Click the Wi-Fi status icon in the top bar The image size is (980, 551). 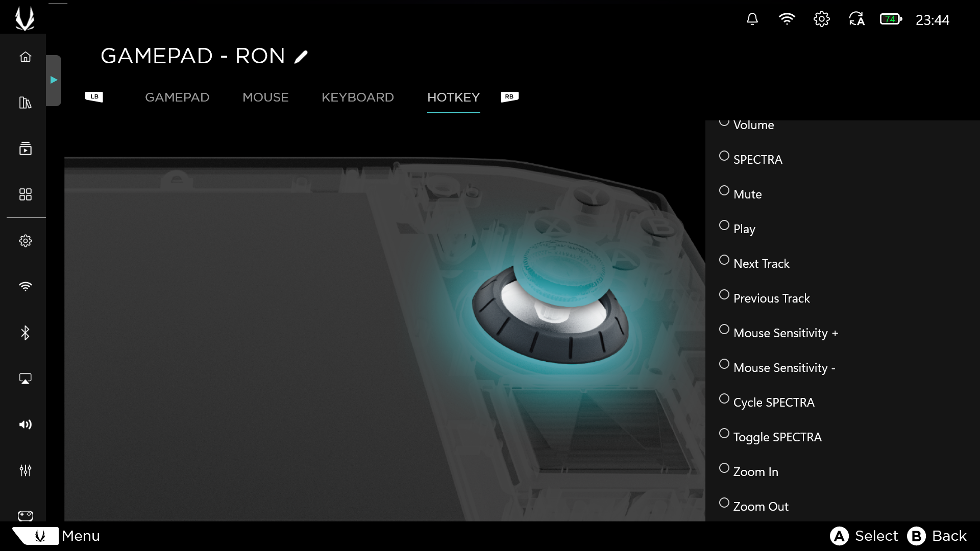(x=787, y=19)
